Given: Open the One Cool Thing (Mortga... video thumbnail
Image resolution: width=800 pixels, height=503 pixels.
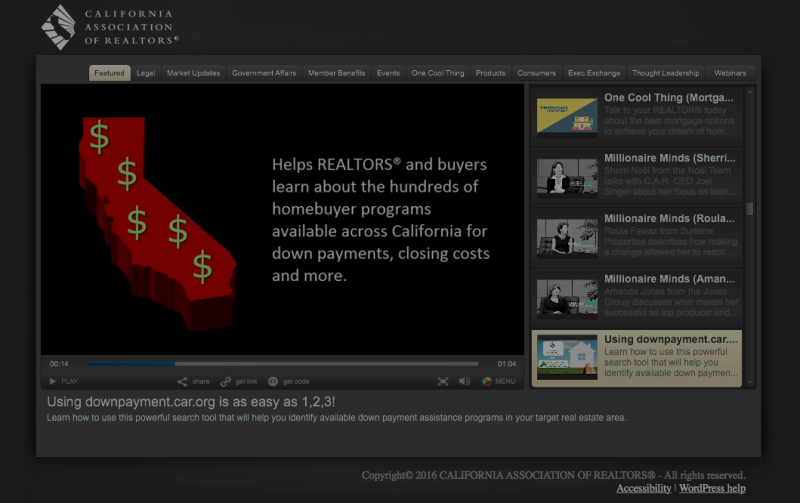Looking at the screenshot, I should [x=567, y=117].
